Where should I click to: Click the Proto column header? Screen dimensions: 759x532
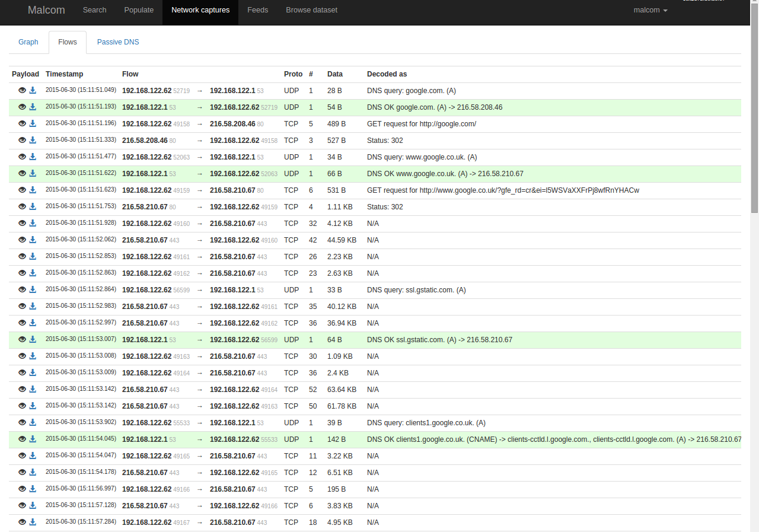pyautogui.click(x=294, y=74)
